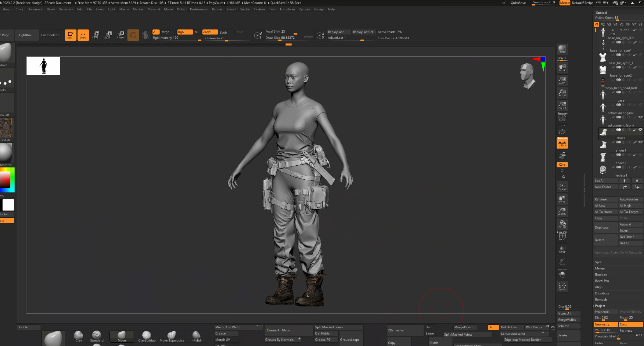Click the Zoom document icon
The height and width of the screenshot is (346, 644).
click(x=562, y=80)
